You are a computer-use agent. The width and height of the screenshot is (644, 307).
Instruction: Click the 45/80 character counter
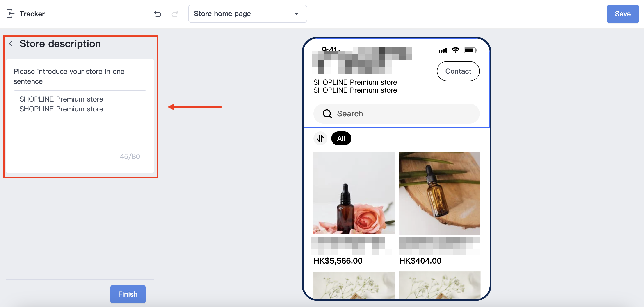tap(130, 156)
